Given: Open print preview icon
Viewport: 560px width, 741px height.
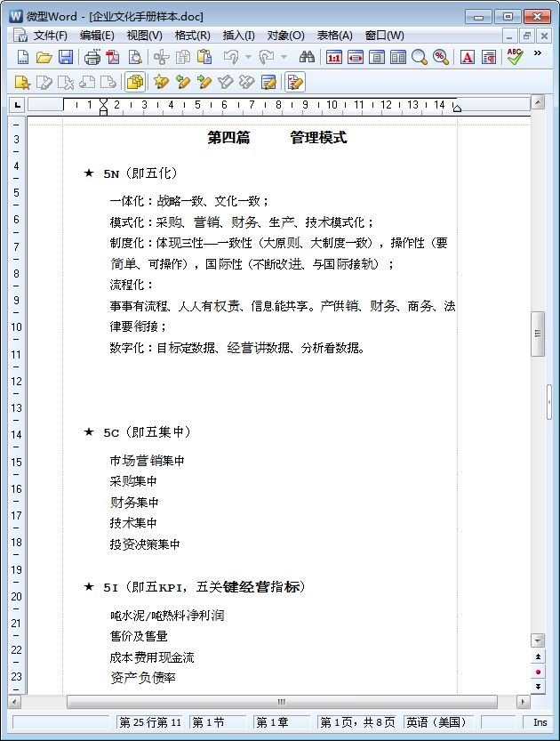Looking at the screenshot, I should tap(135, 58).
